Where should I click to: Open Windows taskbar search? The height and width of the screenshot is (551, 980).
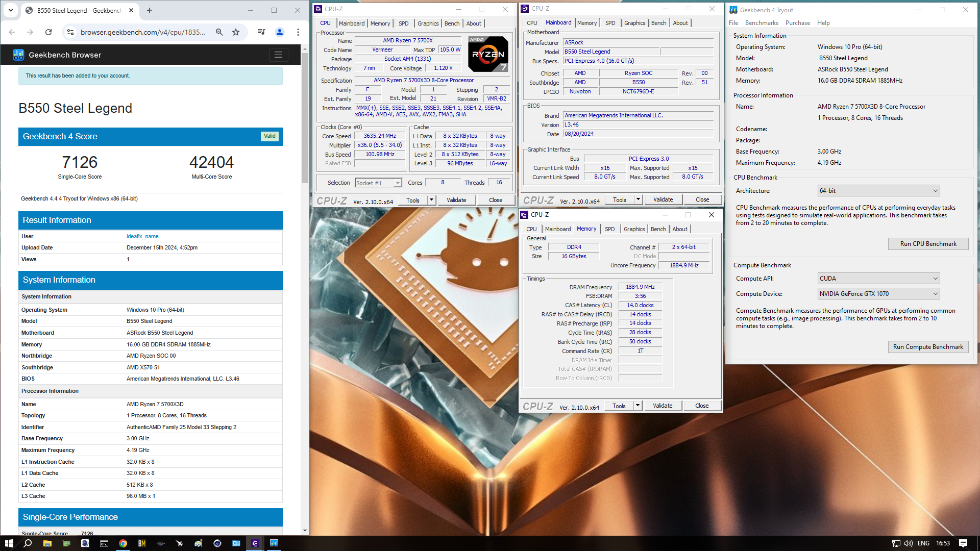(28, 543)
